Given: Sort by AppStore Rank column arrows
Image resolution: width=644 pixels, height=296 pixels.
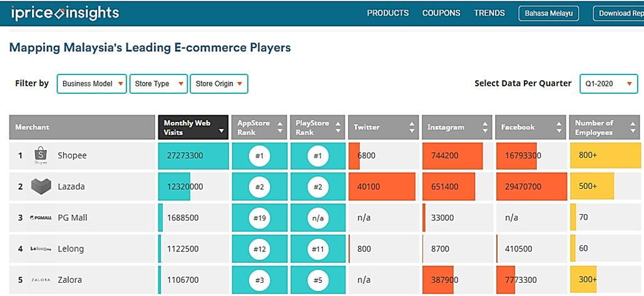Looking at the screenshot, I should click(x=280, y=127).
